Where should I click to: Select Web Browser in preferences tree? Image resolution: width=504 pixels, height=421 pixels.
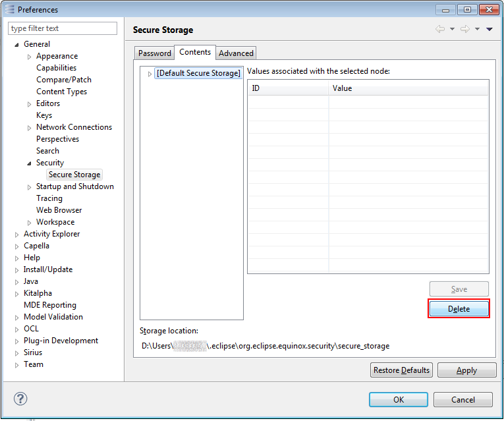[59, 210]
